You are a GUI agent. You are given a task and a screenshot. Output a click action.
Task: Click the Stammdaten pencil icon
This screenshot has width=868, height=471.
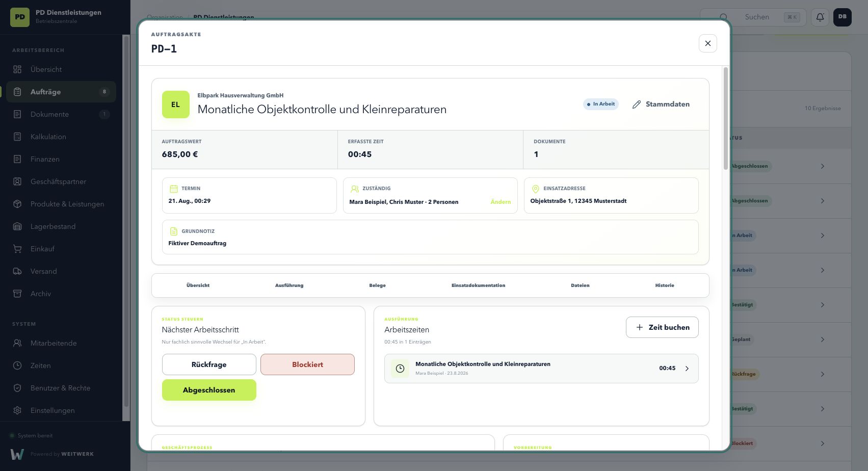pyautogui.click(x=636, y=104)
